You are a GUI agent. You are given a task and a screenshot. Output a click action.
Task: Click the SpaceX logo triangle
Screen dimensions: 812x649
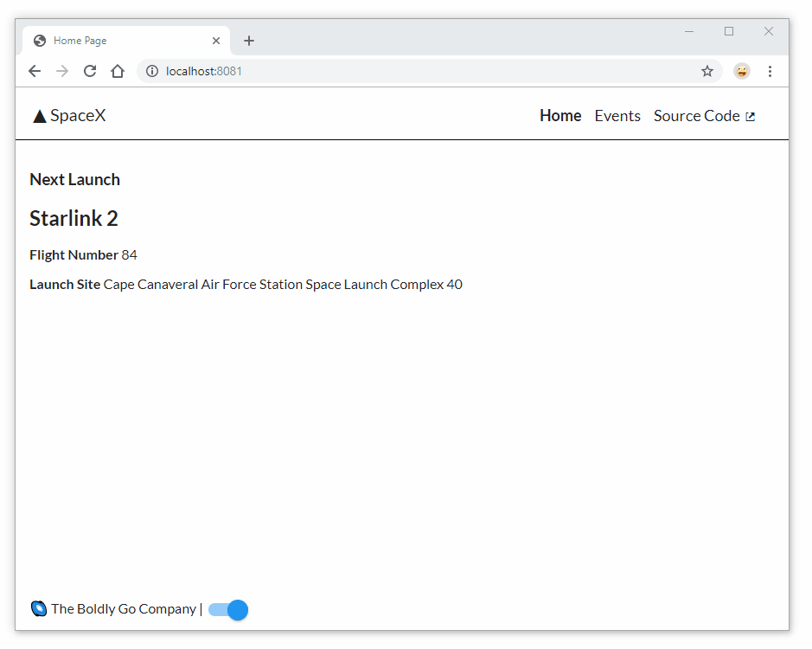(40, 116)
